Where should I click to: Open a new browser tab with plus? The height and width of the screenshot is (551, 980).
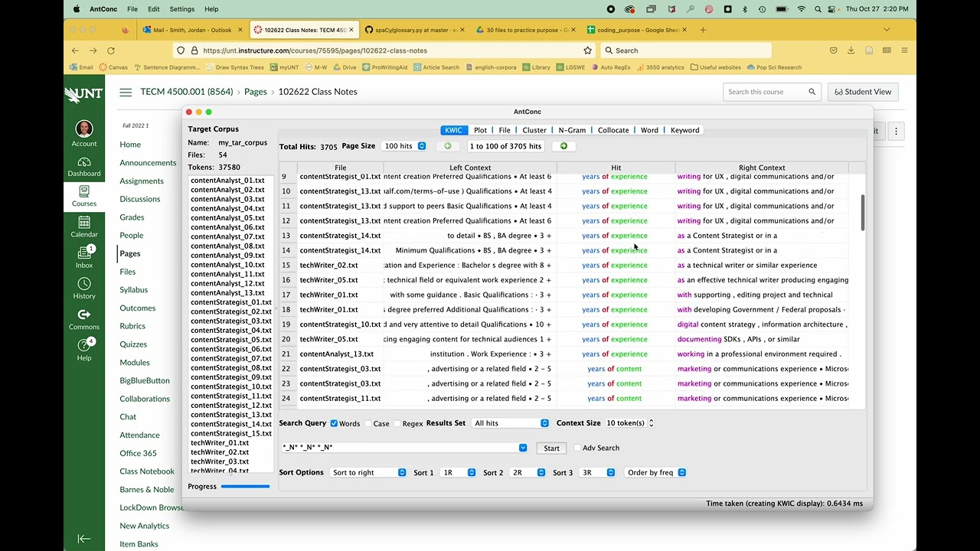pyautogui.click(x=703, y=30)
